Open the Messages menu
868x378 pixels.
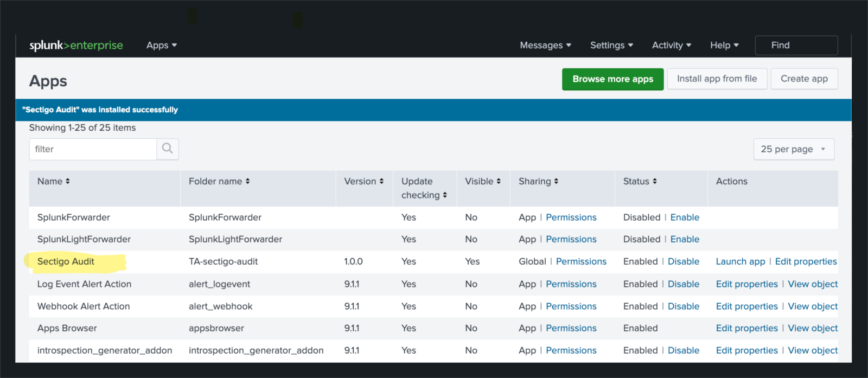click(545, 46)
